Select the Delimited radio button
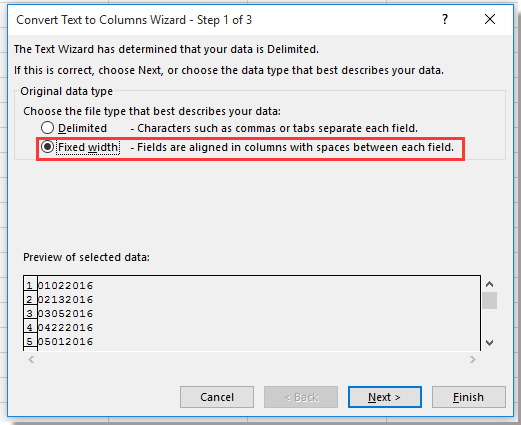Image resolution: width=521 pixels, height=425 pixels. click(x=47, y=128)
